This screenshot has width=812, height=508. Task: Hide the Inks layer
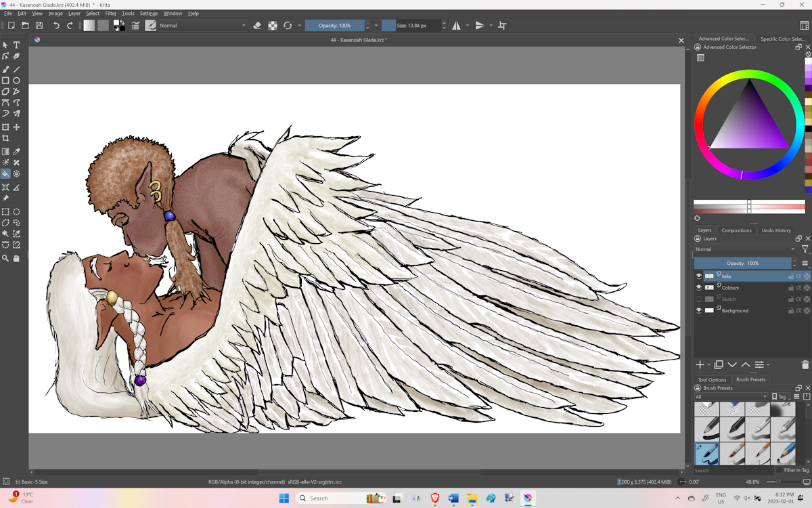pos(699,276)
